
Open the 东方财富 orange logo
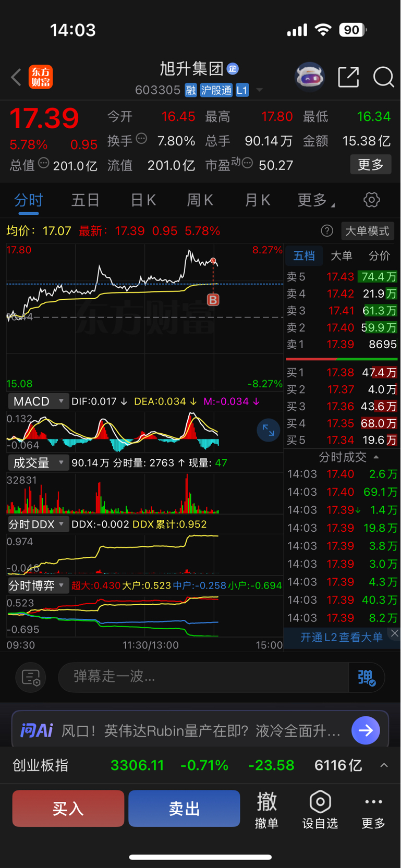coord(41,77)
